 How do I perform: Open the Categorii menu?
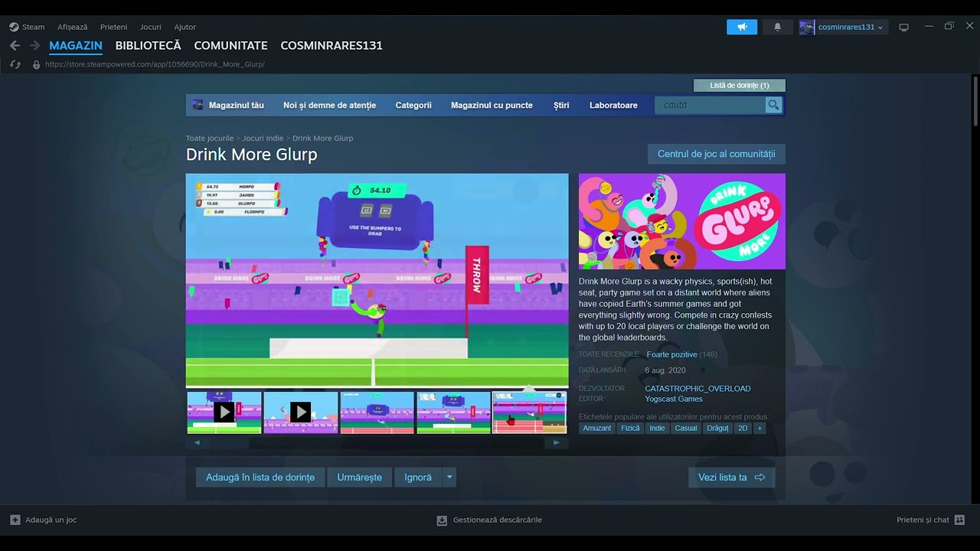[413, 105]
